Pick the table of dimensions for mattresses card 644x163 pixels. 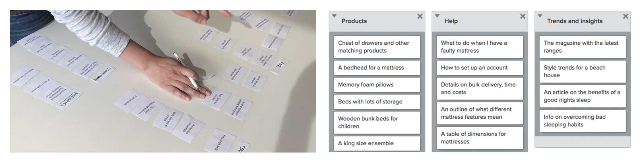[480, 138]
